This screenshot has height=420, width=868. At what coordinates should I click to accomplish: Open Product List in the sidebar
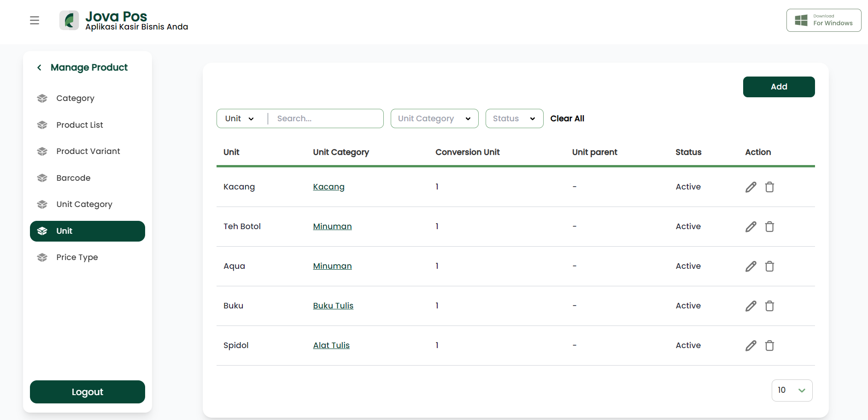tap(88, 125)
